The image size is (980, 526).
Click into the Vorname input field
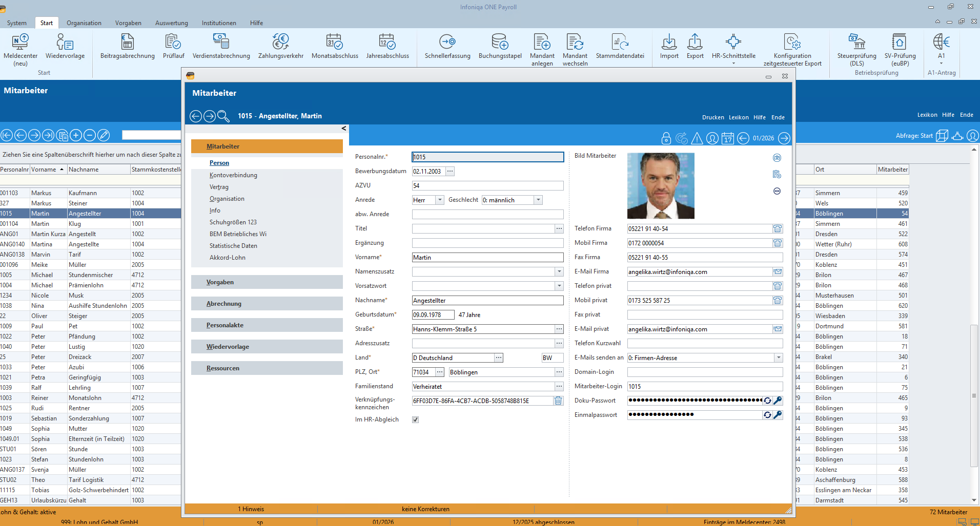487,258
